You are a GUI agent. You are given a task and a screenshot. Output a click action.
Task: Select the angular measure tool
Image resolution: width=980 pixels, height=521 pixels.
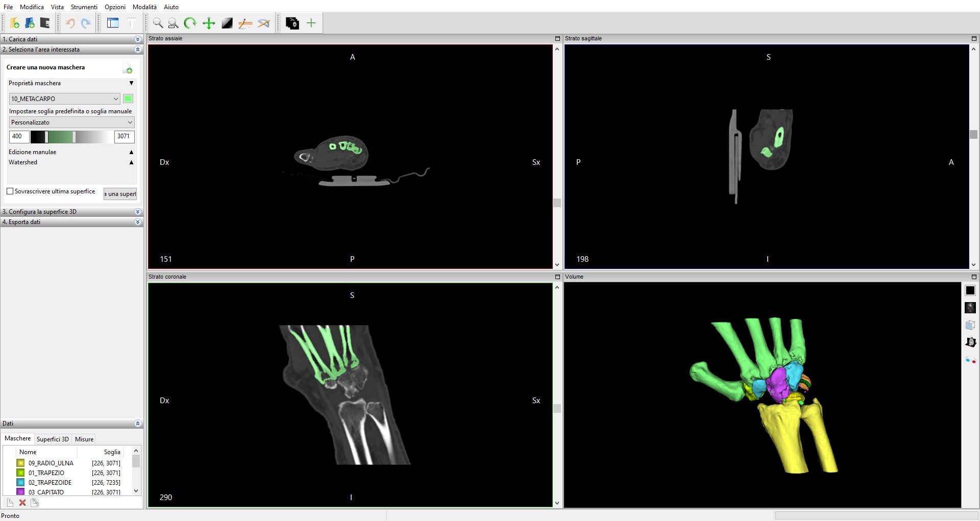[x=264, y=23]
